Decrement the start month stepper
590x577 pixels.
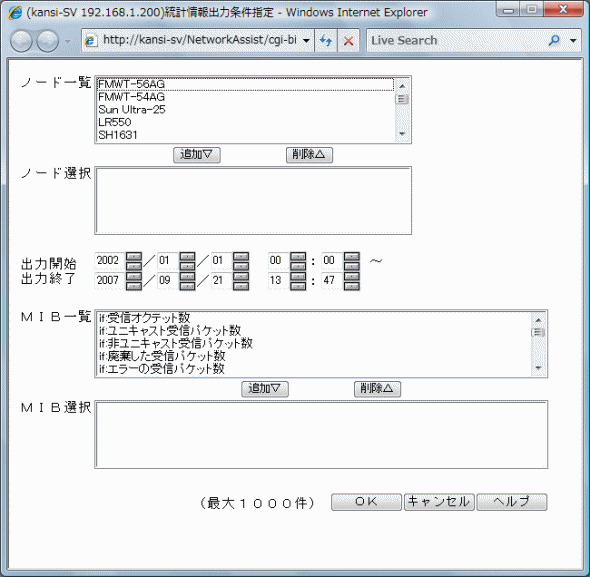click(x=187, y=266)
